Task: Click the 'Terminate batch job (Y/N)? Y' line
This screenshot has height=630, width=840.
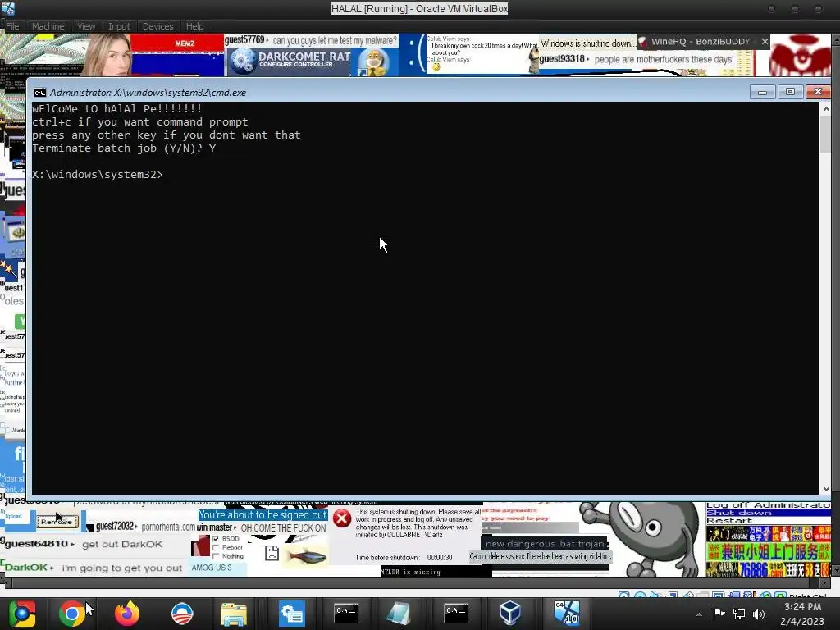Action: (124, 148)
